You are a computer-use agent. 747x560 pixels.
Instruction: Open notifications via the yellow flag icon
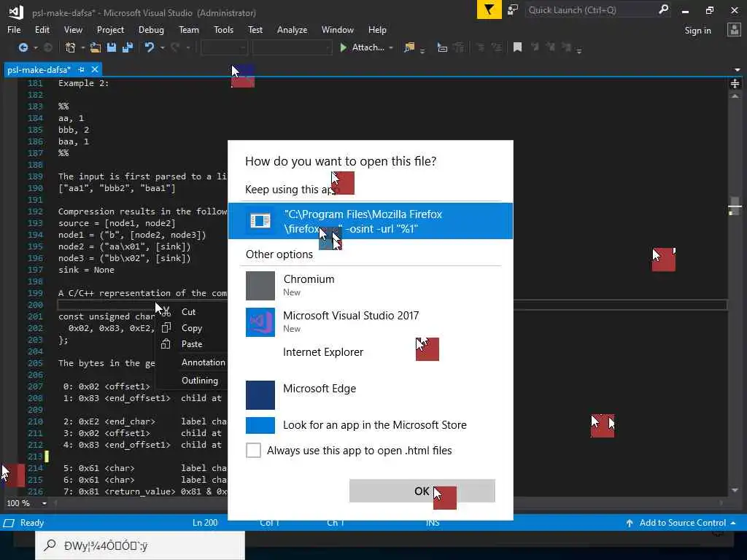489,9
